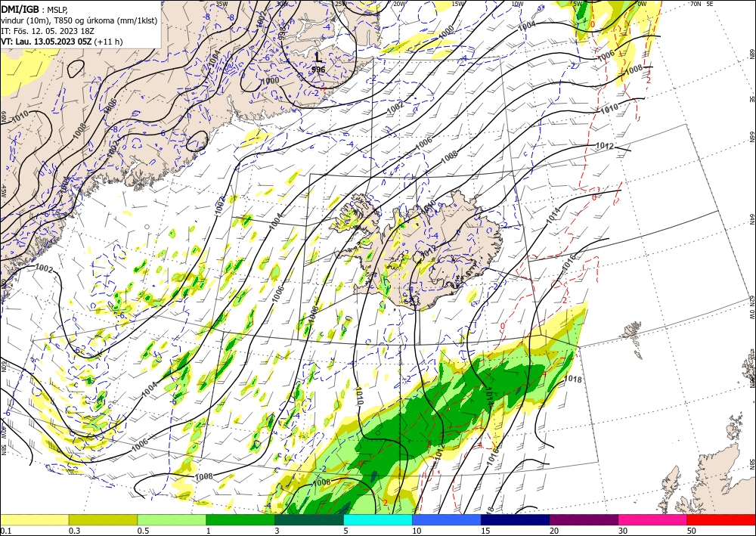
Task: Click the '10W' longitude label
Action: coord(517,4)
